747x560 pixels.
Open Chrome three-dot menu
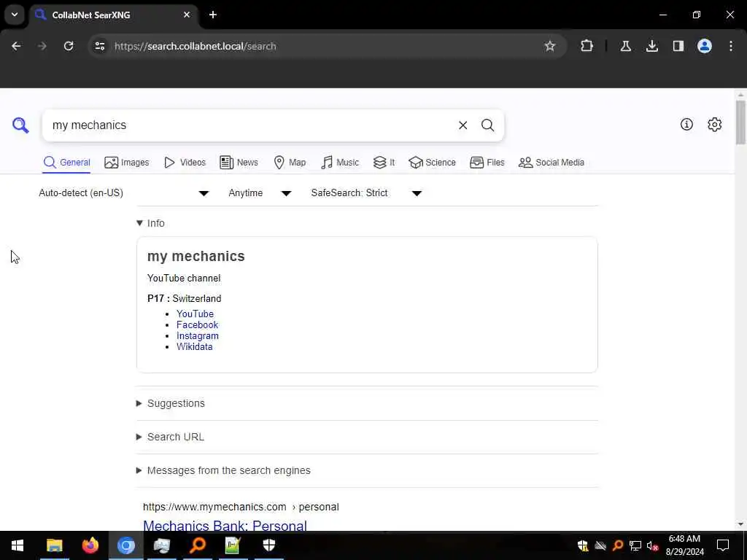731,46
